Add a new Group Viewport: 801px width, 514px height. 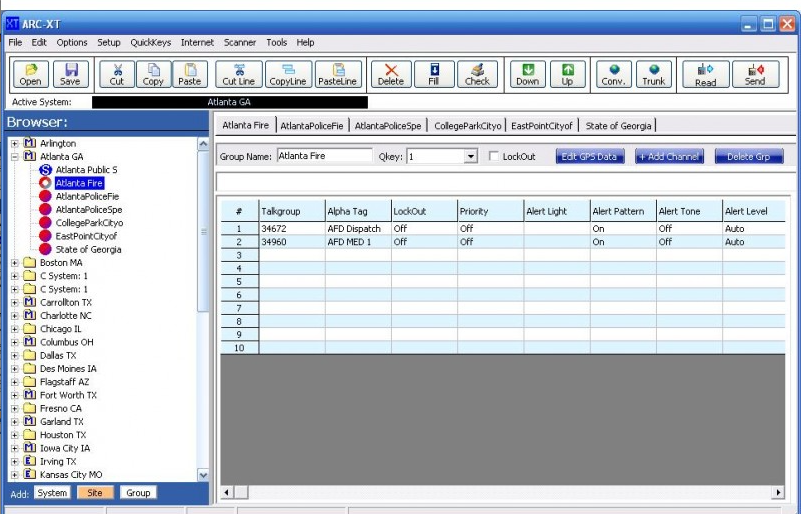(x=138, y=493)
